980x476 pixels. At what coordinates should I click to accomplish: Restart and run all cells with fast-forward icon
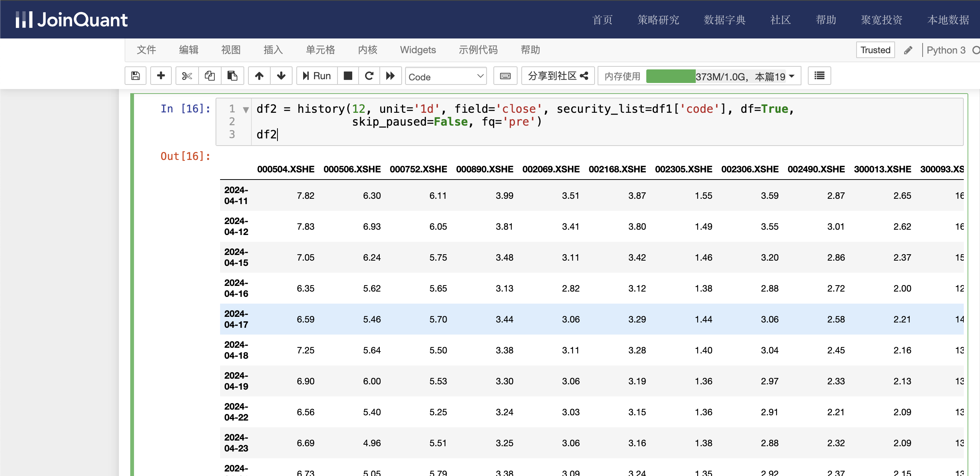pos(390,76)
